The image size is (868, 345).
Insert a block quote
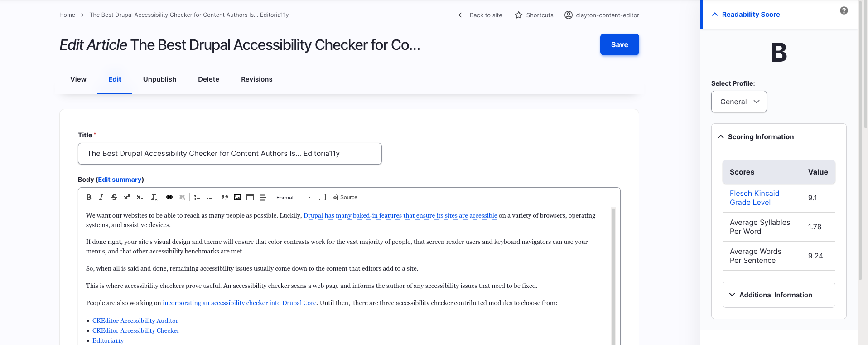click(225, 197)
